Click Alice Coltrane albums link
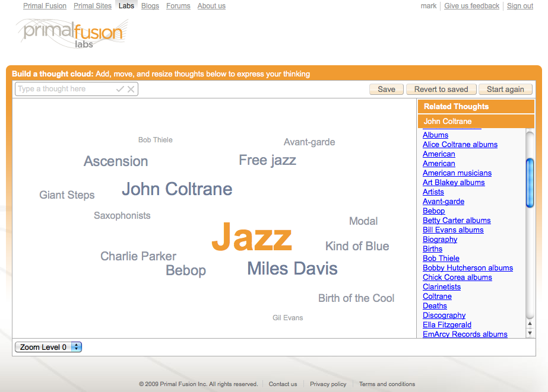 (x=460, y=145)
